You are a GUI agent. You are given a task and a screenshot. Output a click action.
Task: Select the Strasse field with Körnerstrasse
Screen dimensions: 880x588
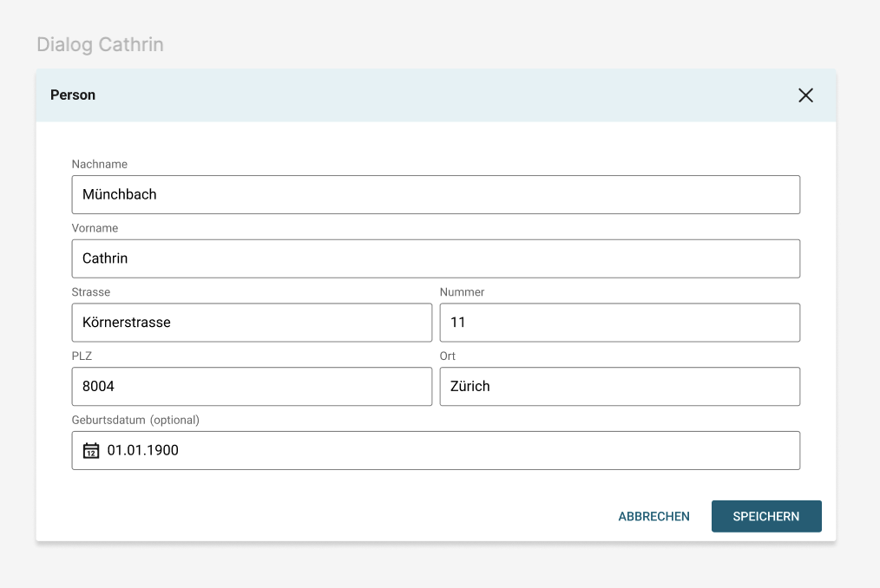(252, 323)
